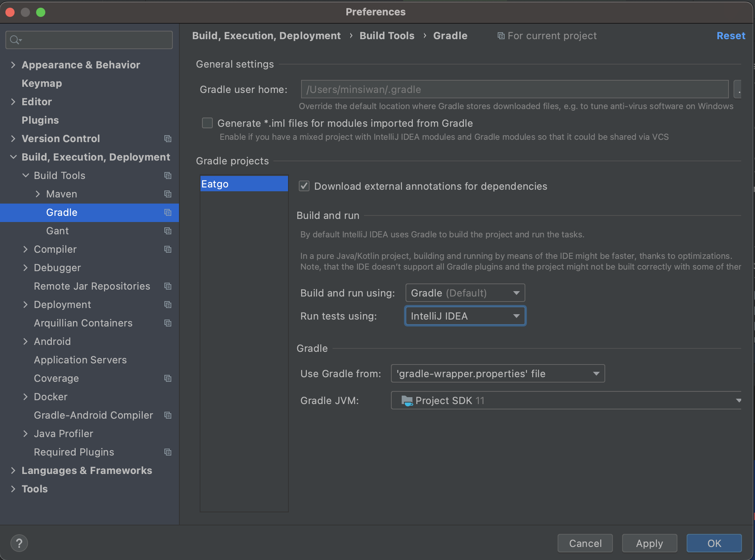Click project-level icon beside Required Plugins
Screen dimensions: 755x560
(168, 452)
